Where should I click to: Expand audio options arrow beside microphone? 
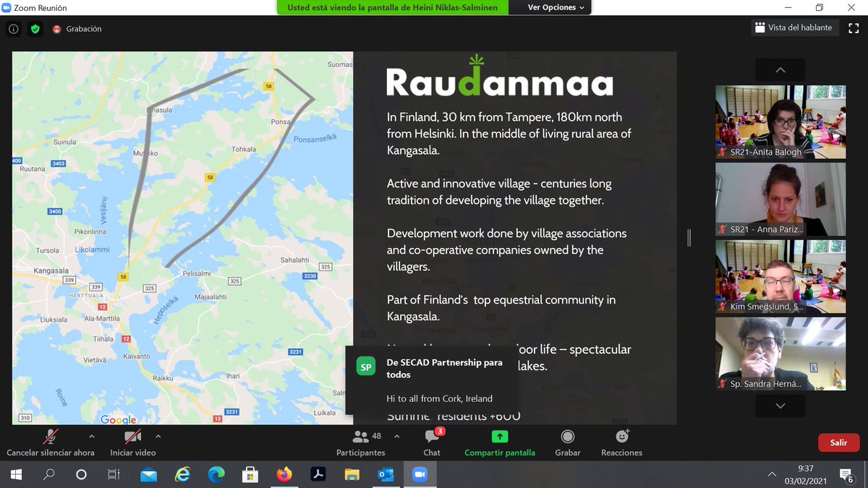pyautogui.click(x=91, y=437)
